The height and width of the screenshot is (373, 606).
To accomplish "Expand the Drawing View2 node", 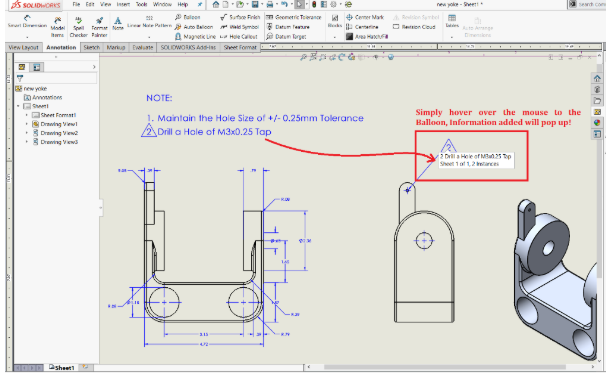I will 27,133.
